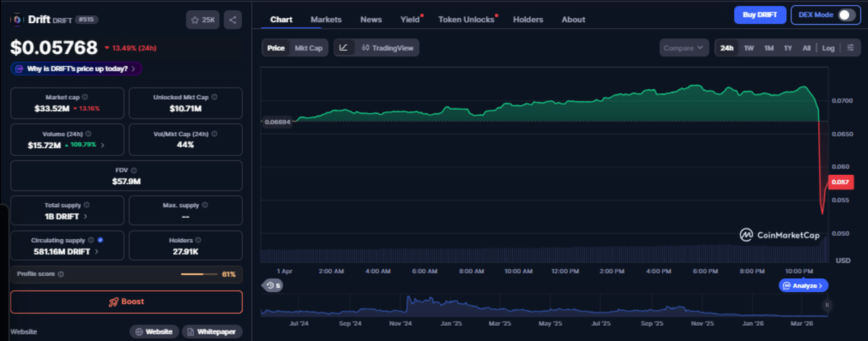This screenshot has height=341, width=868.
Task: Expand the Volume (24h) details chevron
Action: [x=102, y=145]
